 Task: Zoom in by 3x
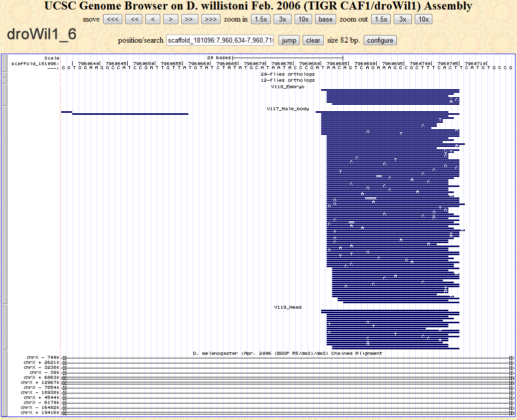(x=283, y=20)
